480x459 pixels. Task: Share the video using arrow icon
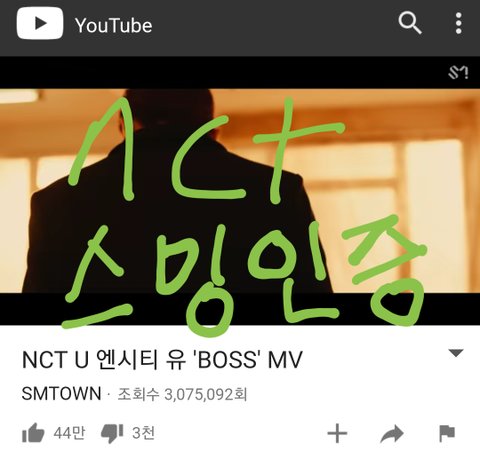click(x=392, y=434)
